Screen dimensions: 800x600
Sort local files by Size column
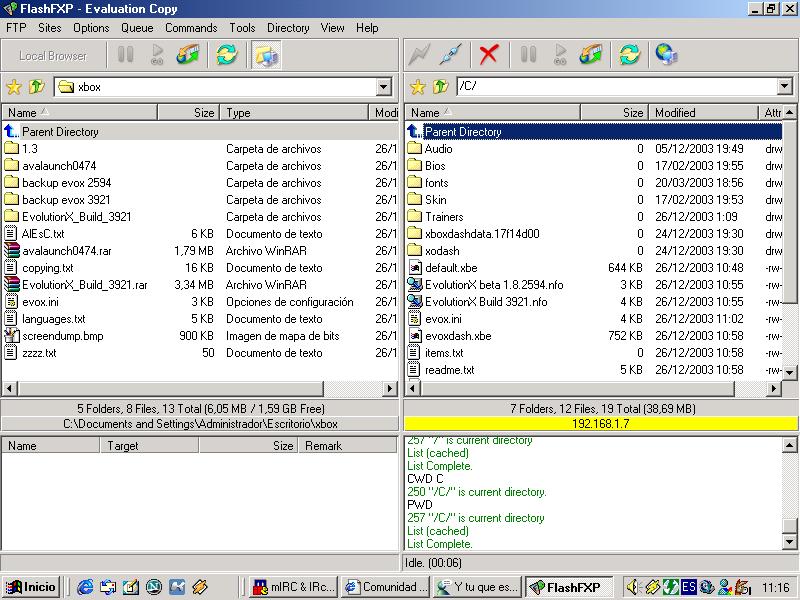[x=188, y=113]
